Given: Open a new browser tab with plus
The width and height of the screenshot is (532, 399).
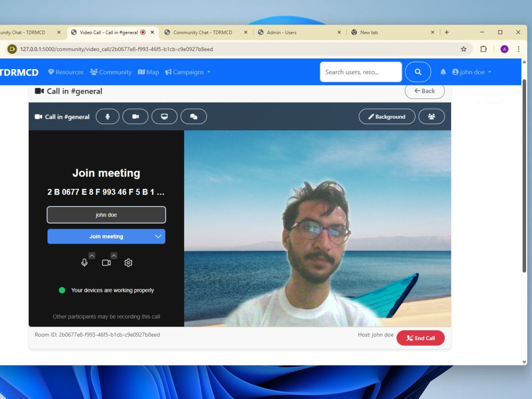Looking at the screenshot, I should 446,32.
